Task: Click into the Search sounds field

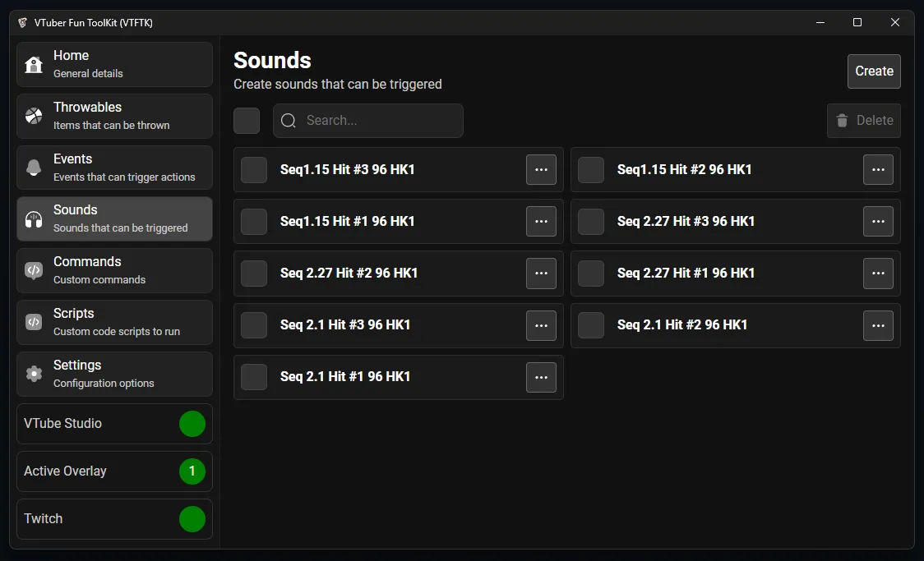Action: coord(378,121)
